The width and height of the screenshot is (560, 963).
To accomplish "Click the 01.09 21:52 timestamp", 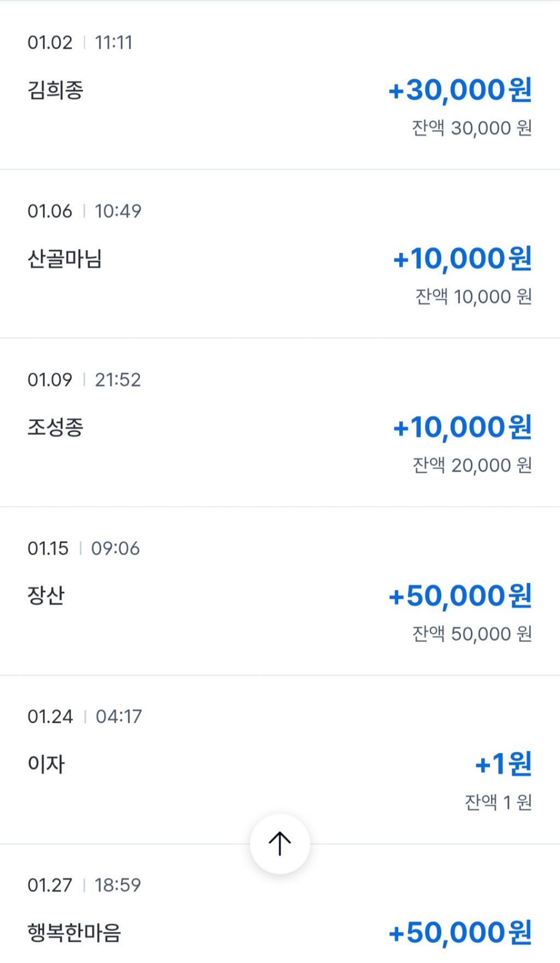I will (x=84, y=380).
